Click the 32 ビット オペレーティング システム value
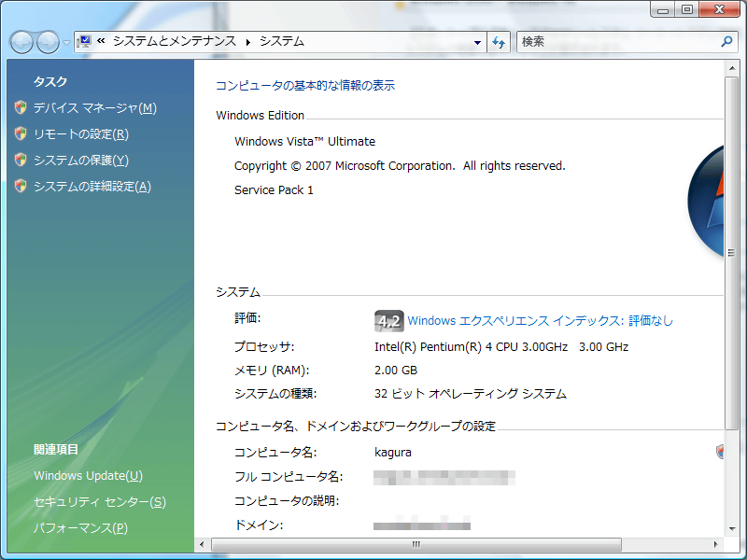 pyautogui.click(x=471, y=394)
